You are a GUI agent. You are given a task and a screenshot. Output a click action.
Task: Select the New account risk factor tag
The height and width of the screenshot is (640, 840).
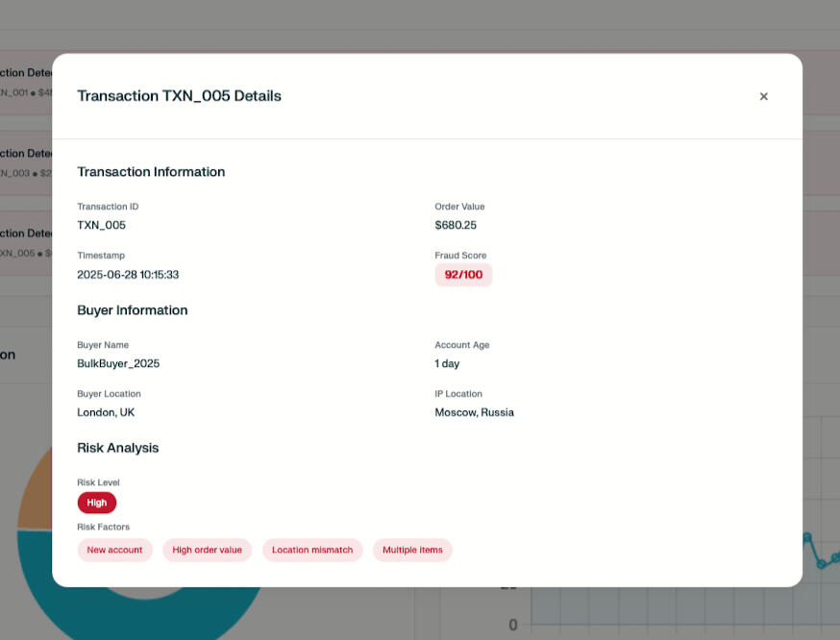(x=114, y=550)
